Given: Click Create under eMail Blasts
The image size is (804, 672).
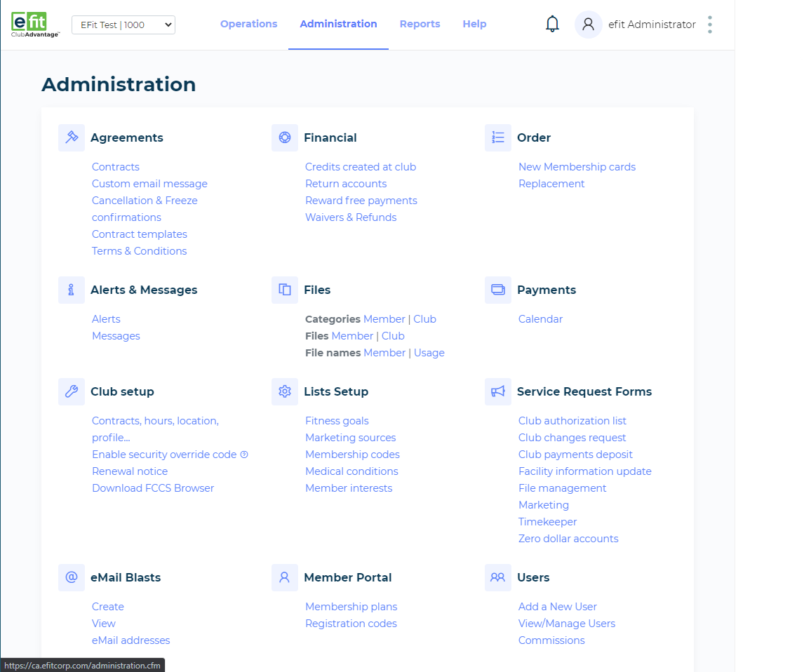Looking at the screenshot, I should click(107, 607).
